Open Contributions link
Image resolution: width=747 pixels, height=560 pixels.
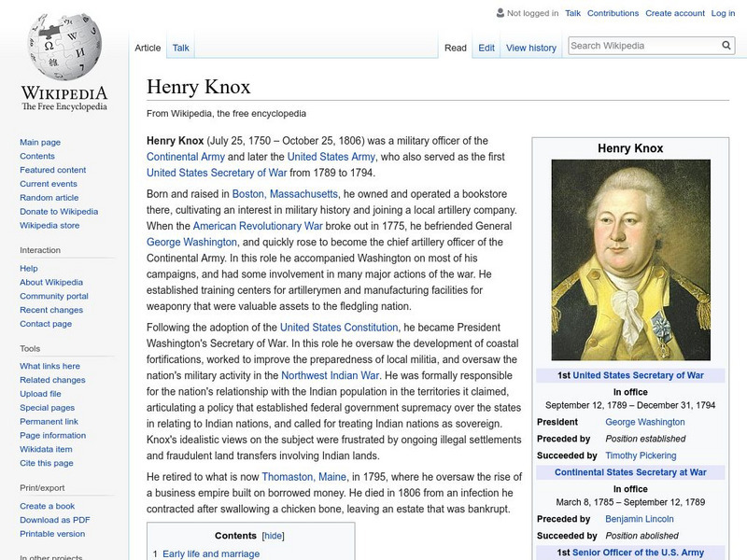click(613, 13)
